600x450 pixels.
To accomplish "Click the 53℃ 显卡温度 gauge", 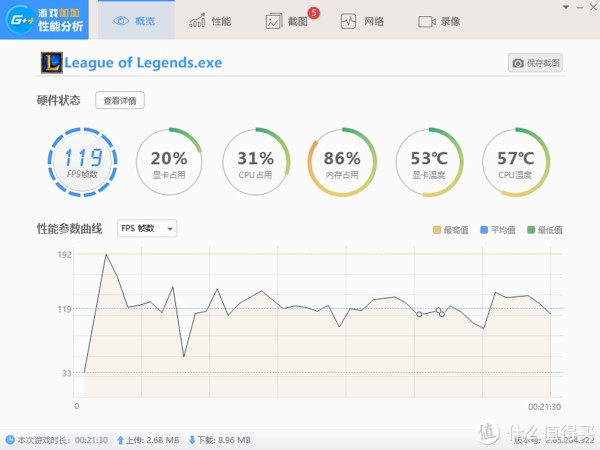I will coord(429,162).
